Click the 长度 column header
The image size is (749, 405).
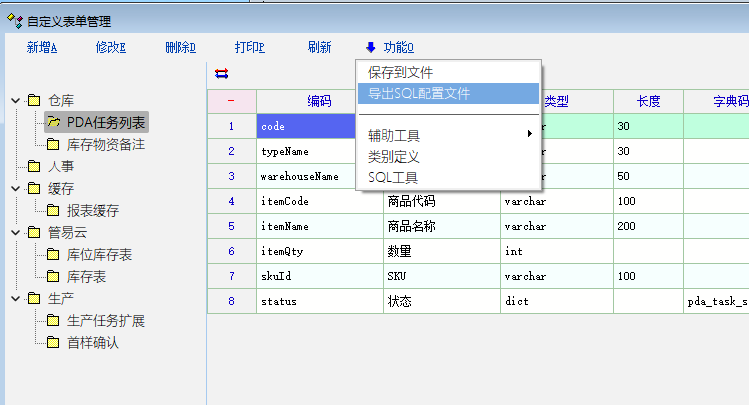click(x=648, y=101)
